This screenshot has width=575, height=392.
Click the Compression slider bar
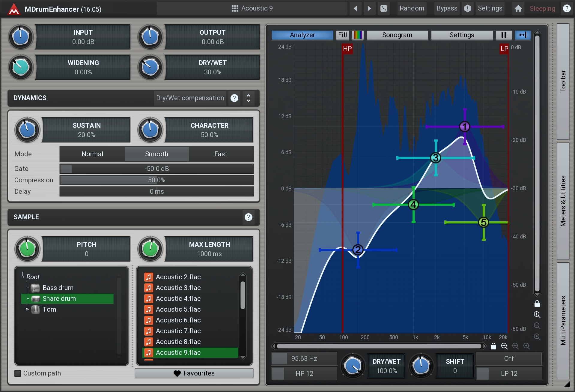pos(156,180)
